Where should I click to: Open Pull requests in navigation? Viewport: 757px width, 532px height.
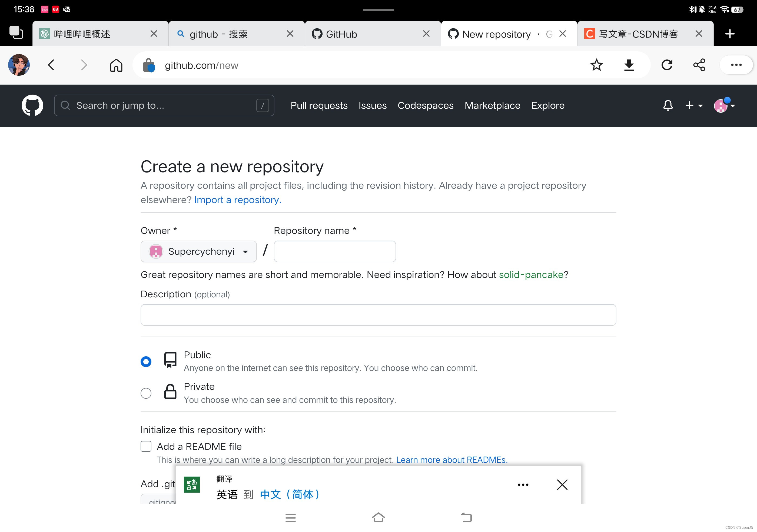319,105
